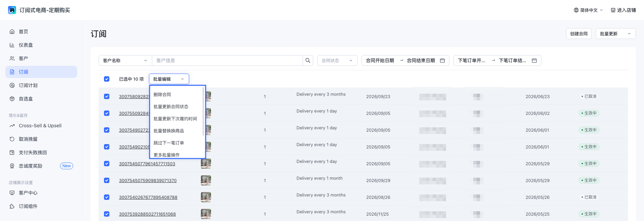644x221 pixels.
Task: Uncheck the row with start date 2026/06/02
Action: point(107,113)
